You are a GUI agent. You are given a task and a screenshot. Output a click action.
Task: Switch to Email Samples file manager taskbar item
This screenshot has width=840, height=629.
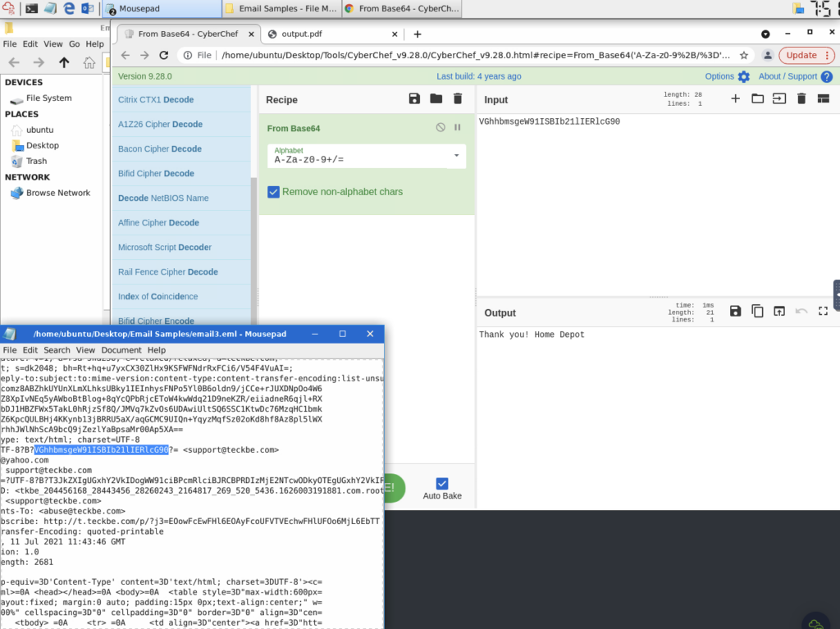pos(281,8)
